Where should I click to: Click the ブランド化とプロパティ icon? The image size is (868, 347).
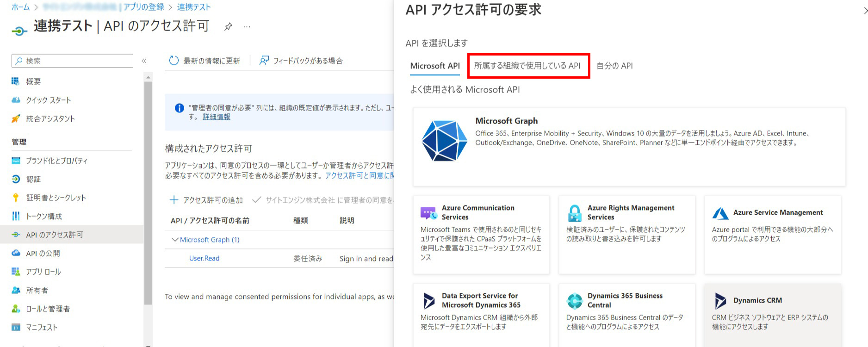point(16,161)
